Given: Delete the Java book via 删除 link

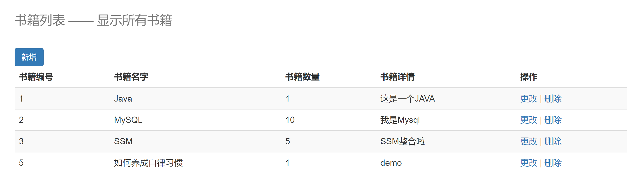Looking at the screenshot, I should (x=553, y=99).
